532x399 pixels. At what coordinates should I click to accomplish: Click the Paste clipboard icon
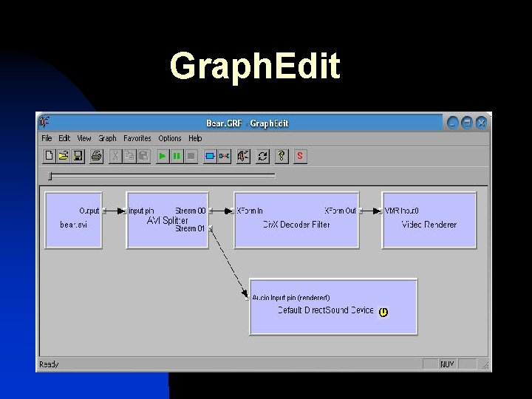pos(143,156)
